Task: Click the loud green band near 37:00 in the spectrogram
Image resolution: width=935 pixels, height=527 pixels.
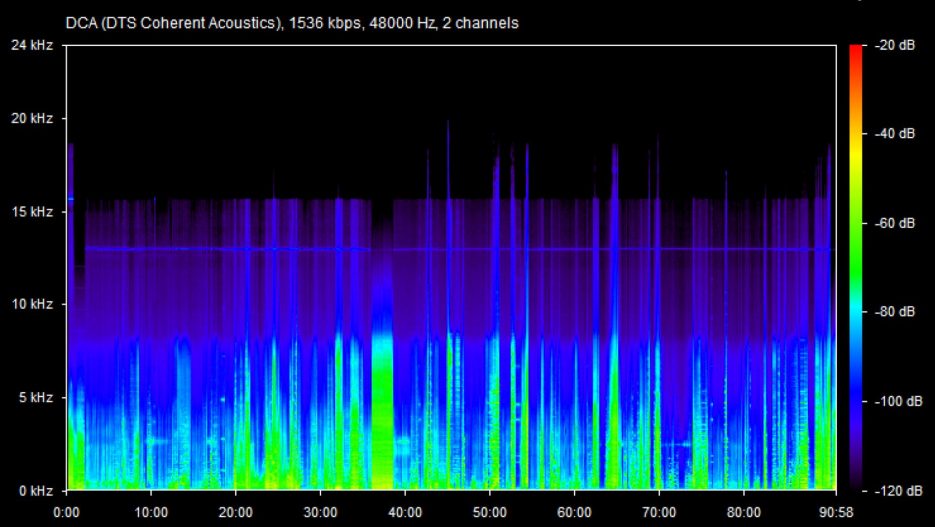Action: click(x=383, y=411)
